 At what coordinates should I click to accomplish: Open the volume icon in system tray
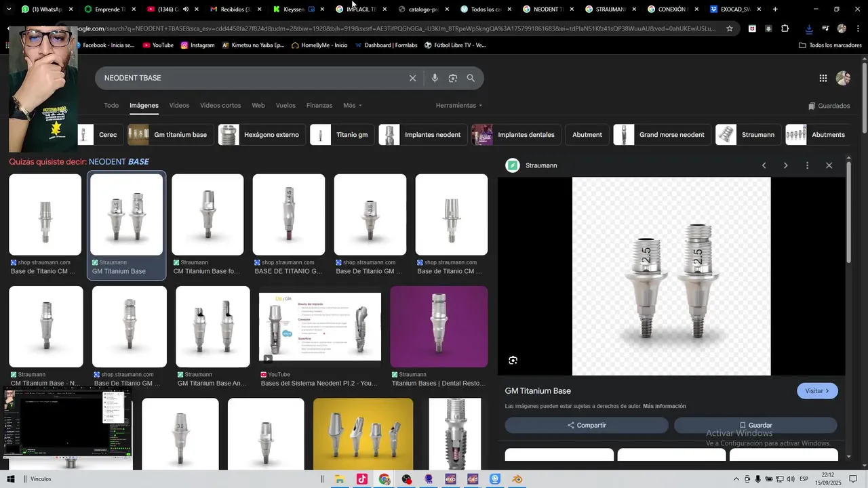(x=789, y=479)
